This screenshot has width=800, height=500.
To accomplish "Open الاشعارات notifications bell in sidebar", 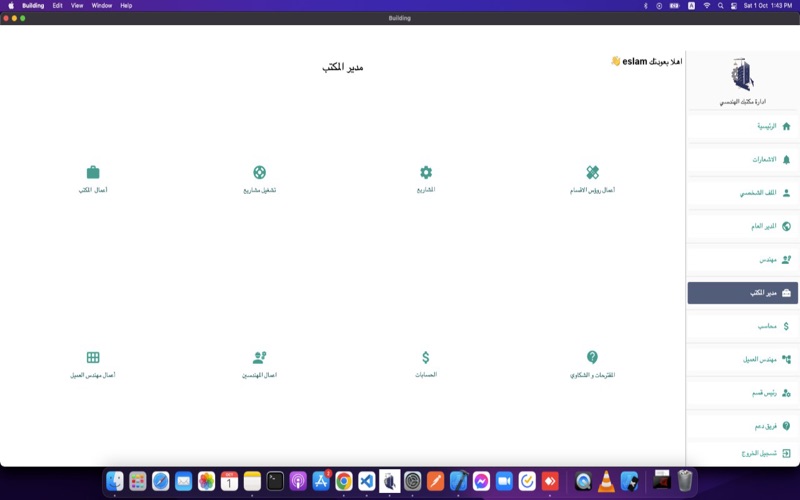I will [x=742, y=159].
